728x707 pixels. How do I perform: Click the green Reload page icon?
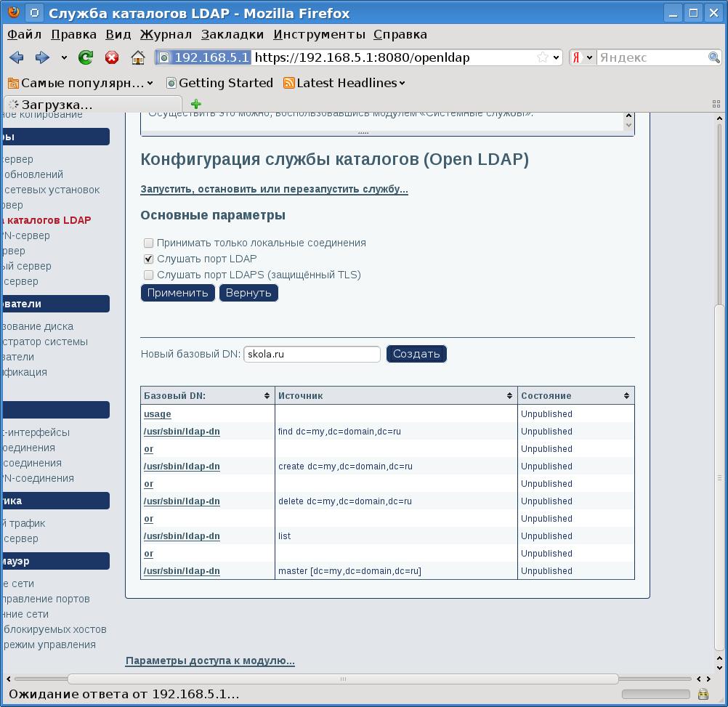click(x=86, y=57)
